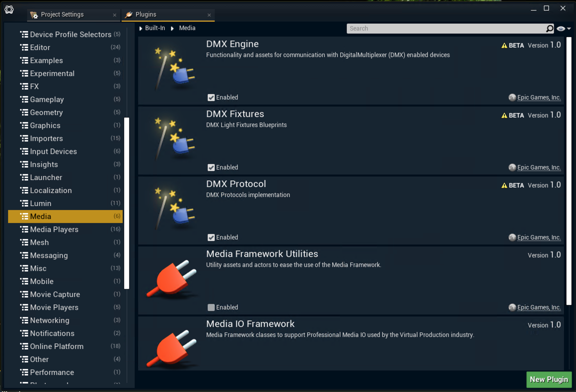Image resolution: width=576 pixels, height=392 pixels.
Task: Click the Editor category icon in the sidebar
Action: (24, 47)
